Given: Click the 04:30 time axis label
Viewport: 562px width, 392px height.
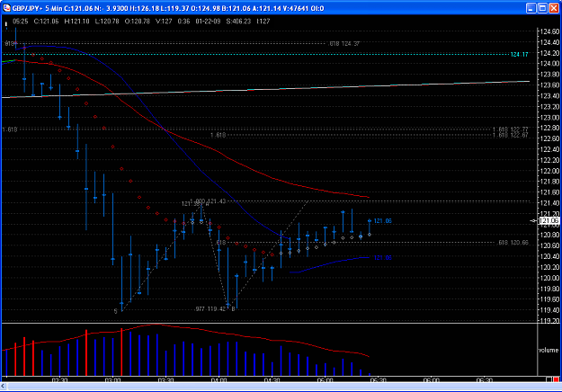Looking at the screenshot, I should [272, 379].
